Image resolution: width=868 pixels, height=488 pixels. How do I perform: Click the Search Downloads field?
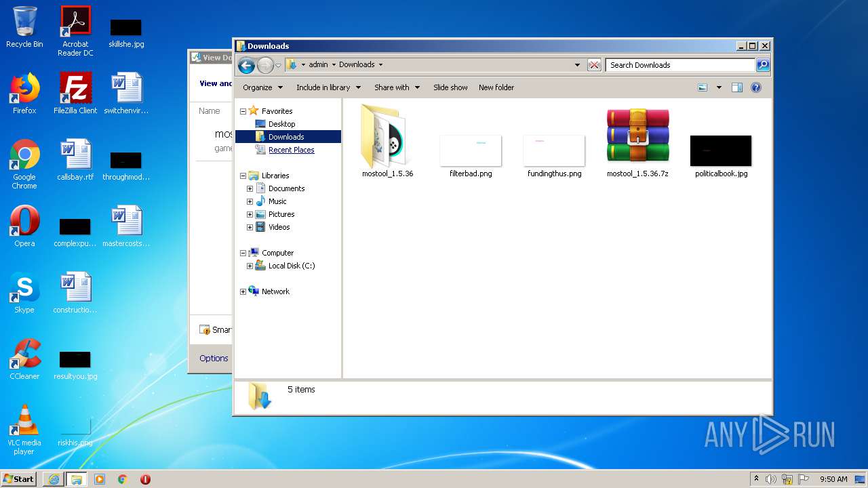pos(680,65)
